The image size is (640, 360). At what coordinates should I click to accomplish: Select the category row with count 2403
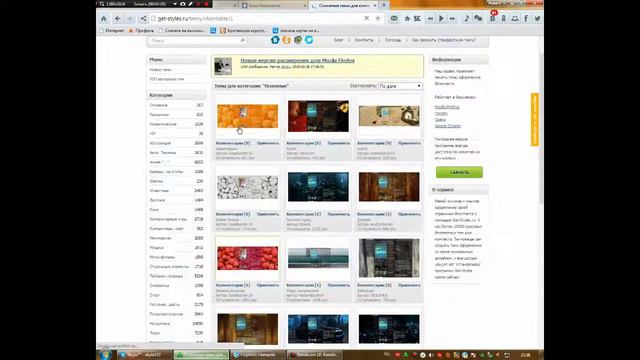(x=176, y=191)
